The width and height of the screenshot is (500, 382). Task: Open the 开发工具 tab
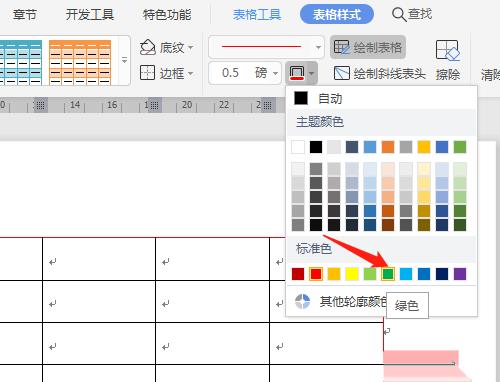(90, 15)
